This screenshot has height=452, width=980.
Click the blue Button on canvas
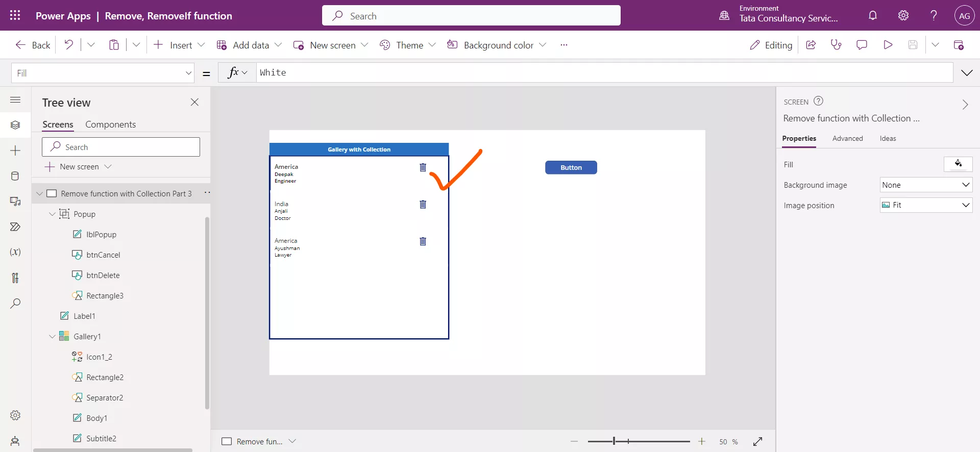(x=571, y=167)
